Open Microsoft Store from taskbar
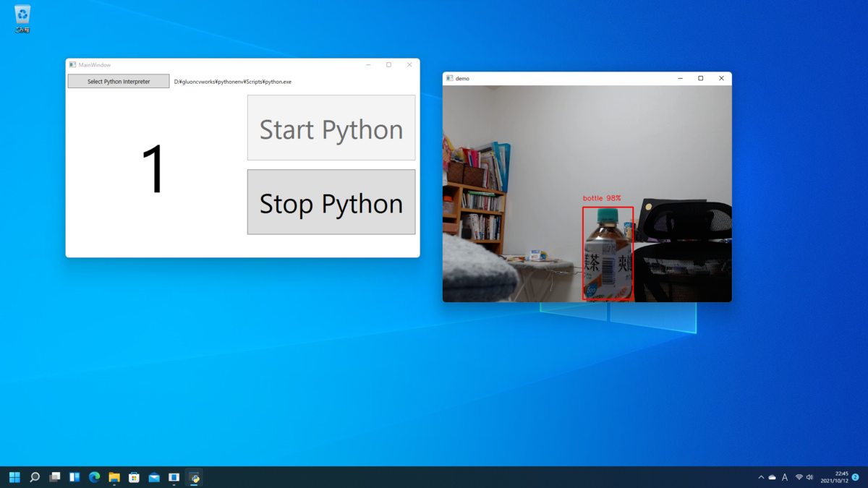 134,477
